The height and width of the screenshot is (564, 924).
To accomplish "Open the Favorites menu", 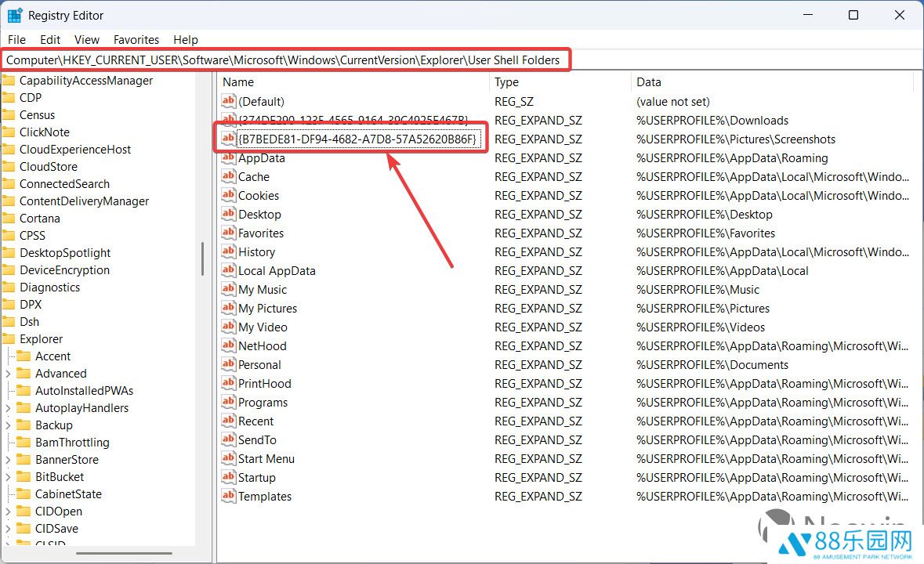I will (x=136, y=40).
